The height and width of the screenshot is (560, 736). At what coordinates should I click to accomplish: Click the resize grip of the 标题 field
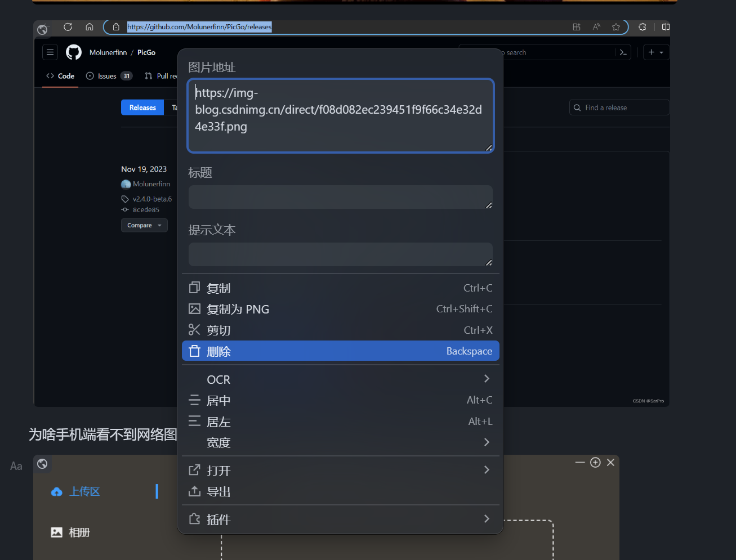(489, 205)
